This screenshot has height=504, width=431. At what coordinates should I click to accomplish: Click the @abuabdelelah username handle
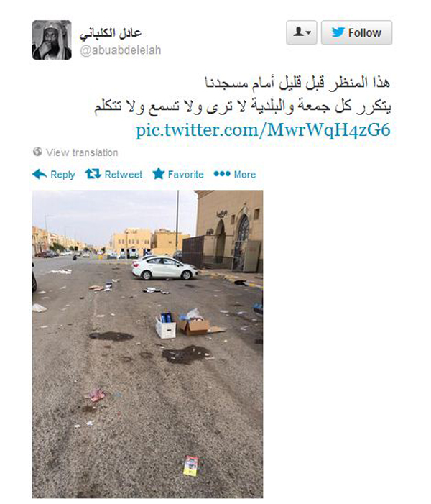pos(121,50)
